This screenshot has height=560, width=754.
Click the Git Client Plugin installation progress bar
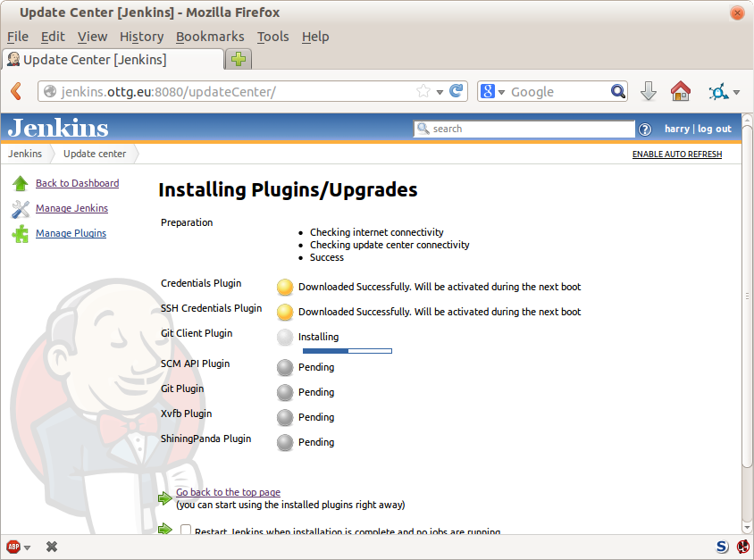tap(347, 350)
